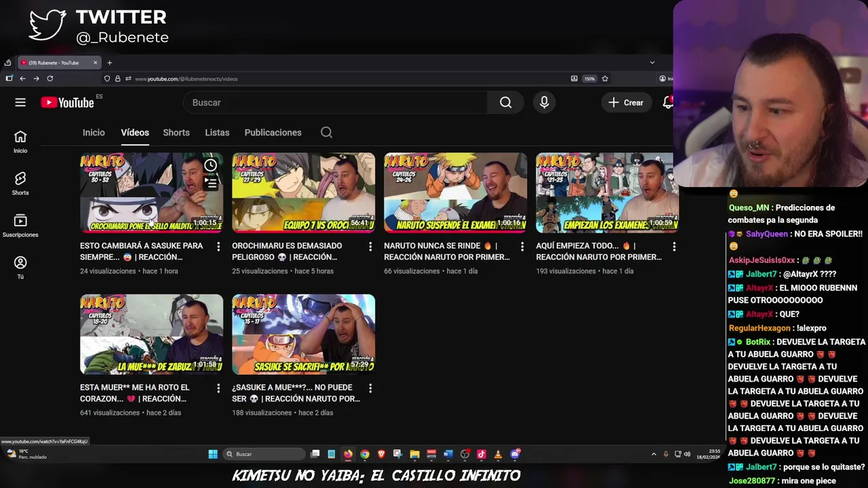Open Inicio in the left sidebar

coord(20,142)
